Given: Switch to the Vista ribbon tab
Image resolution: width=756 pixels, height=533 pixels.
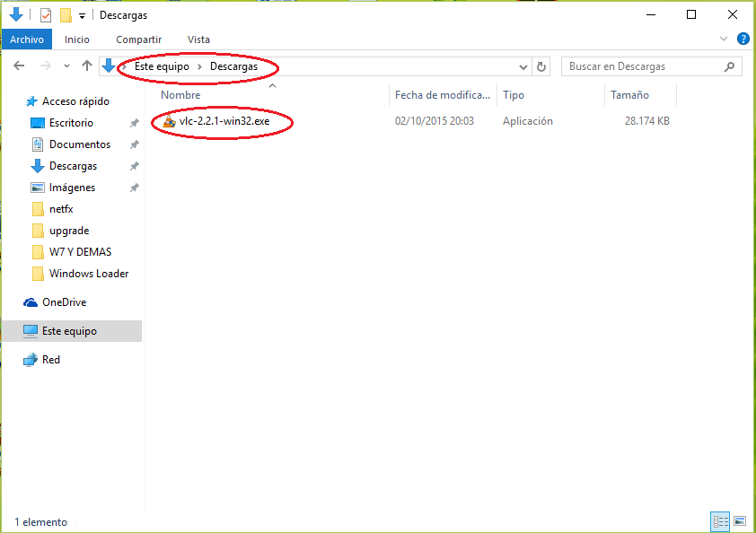Looking at the screenshot, I should click(198, 39).
